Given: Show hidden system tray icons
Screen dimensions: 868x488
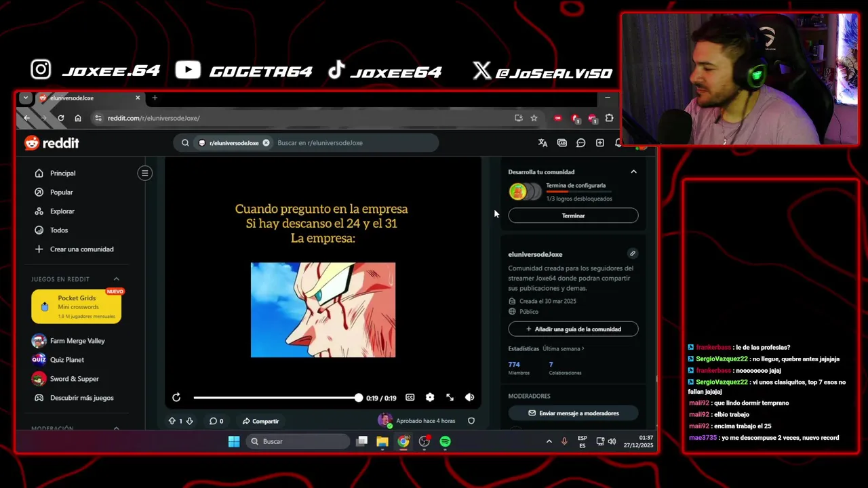Looking at the screenshot, I should [549, 441].
